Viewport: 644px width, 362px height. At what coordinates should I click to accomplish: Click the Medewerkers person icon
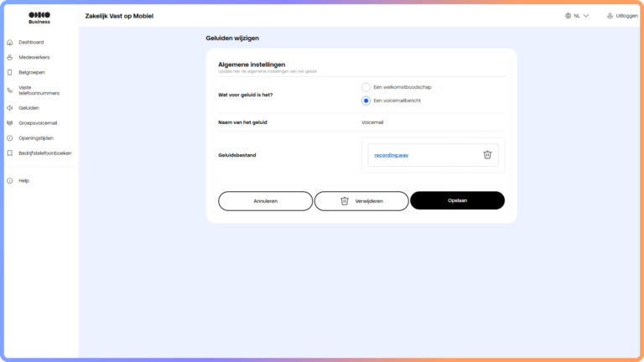[10, 58]
